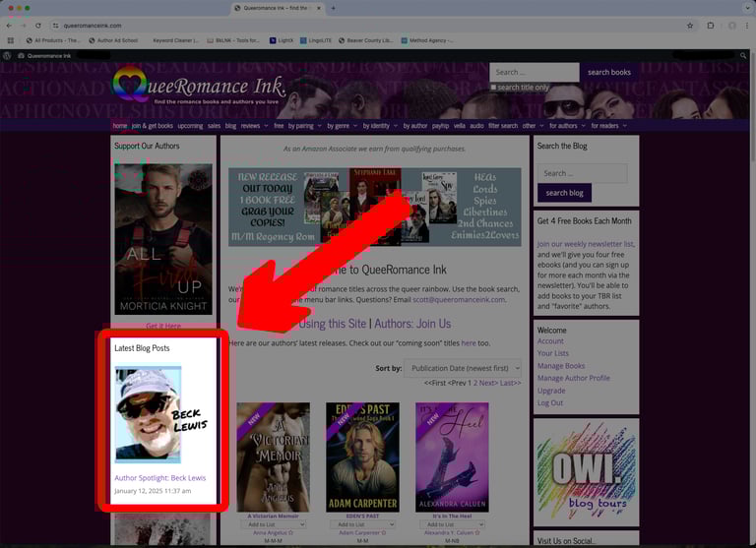Viewport: 756px width, 548px height.
Task: Open the blog menu item
Action: click(x=231, y=126)
